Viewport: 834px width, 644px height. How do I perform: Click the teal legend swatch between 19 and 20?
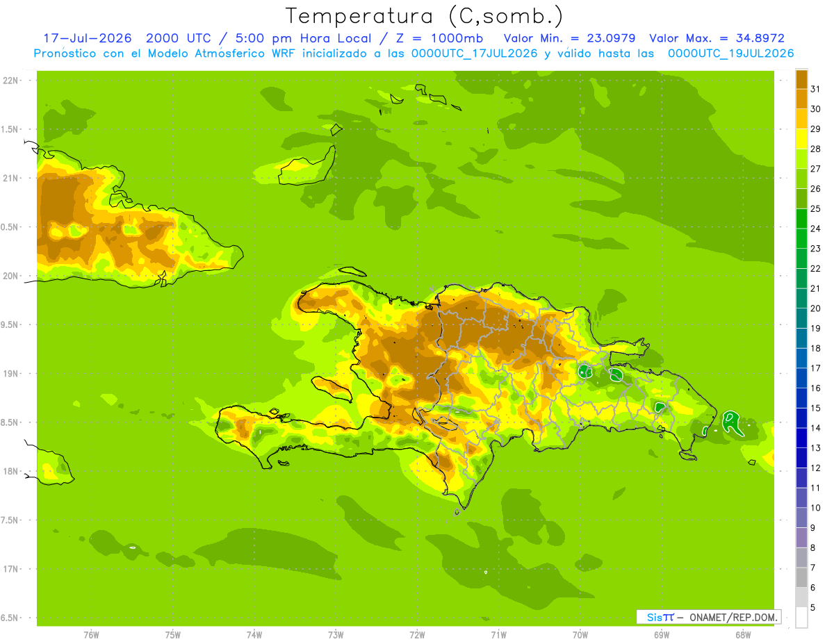click(801, 317)
